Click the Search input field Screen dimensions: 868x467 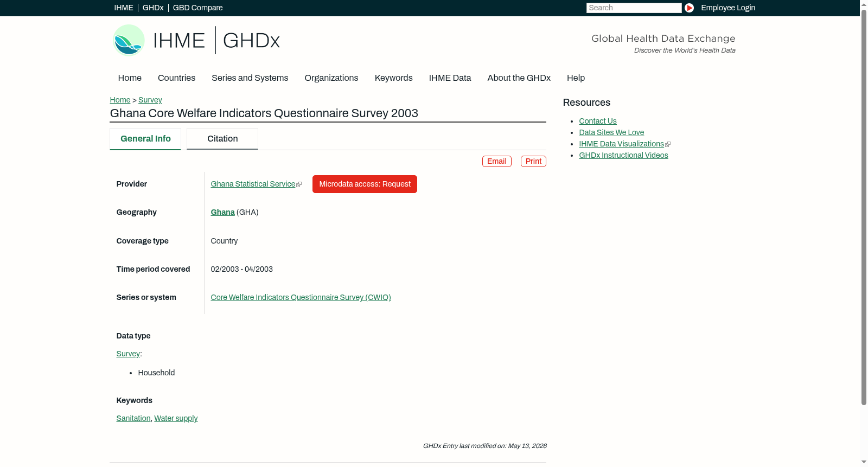pos(634,8)
